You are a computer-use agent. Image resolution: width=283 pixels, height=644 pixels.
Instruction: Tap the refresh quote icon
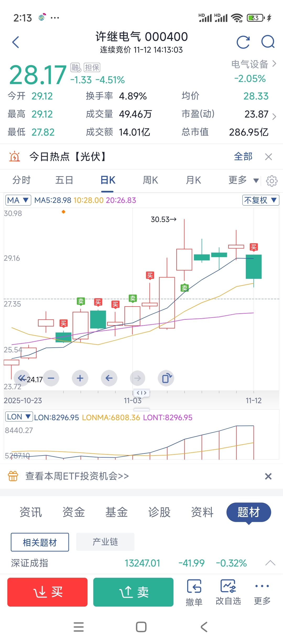pos(243,42)
